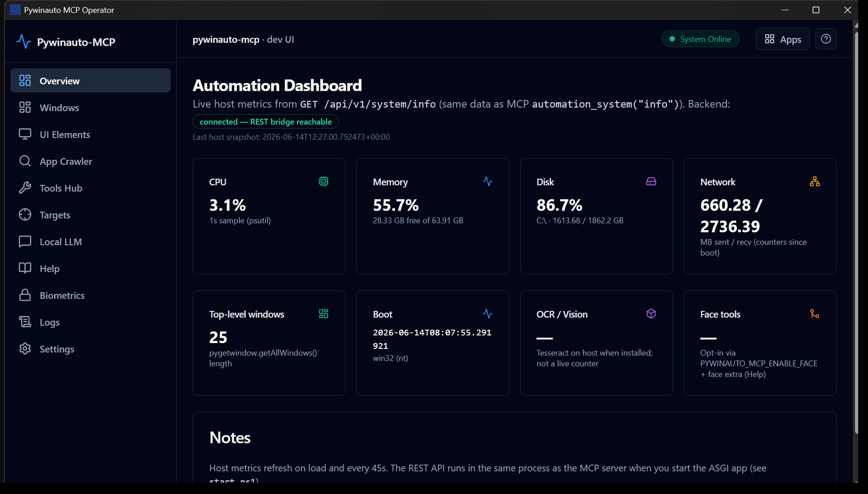This screenshot has height=494, width=868.
Task: Click the Overview grid icon in sidebar
Action: [x=25, y=80]
